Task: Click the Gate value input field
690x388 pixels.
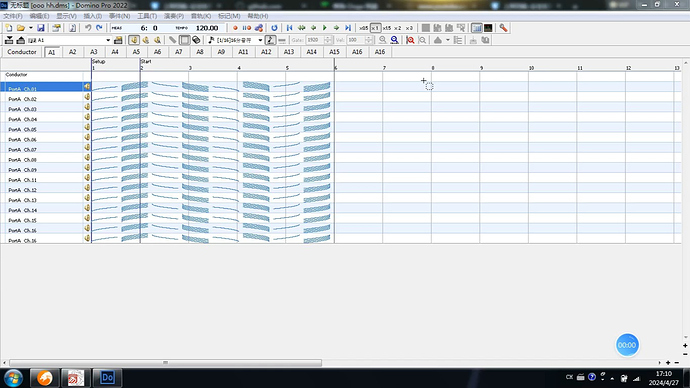Action: [x=314, y=40]
